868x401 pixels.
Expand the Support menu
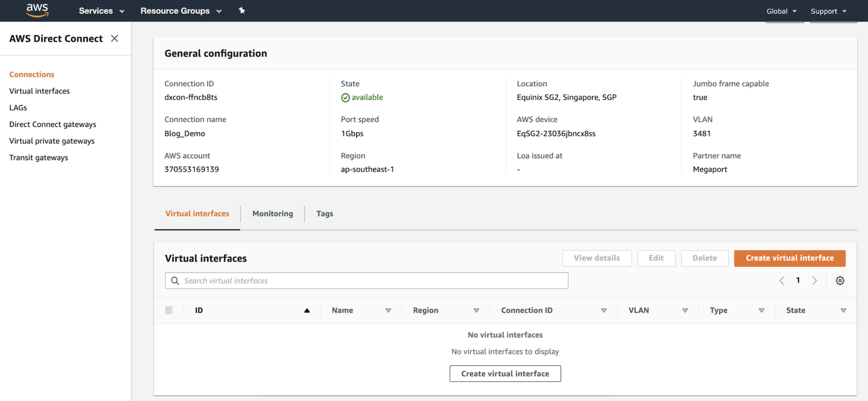830,11
